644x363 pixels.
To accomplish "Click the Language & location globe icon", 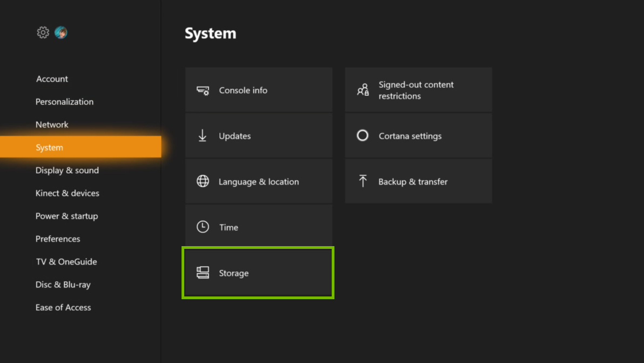I will (202, 181).
